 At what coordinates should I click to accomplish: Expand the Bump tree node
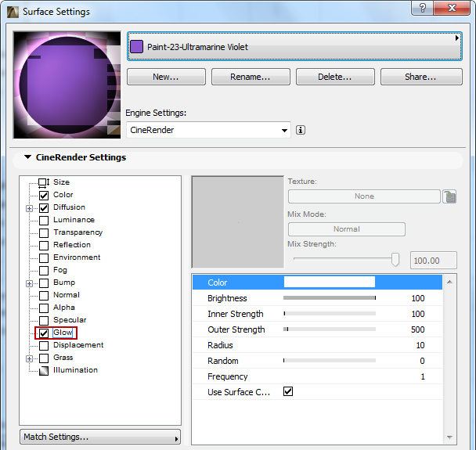click(x=29, y=283)
